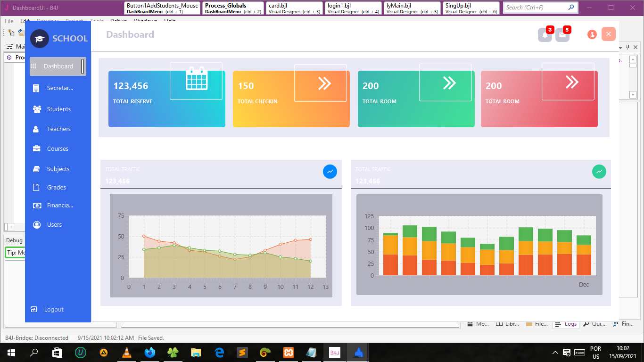Click the 150 Total Checkin card

click(x=291, y=99)
